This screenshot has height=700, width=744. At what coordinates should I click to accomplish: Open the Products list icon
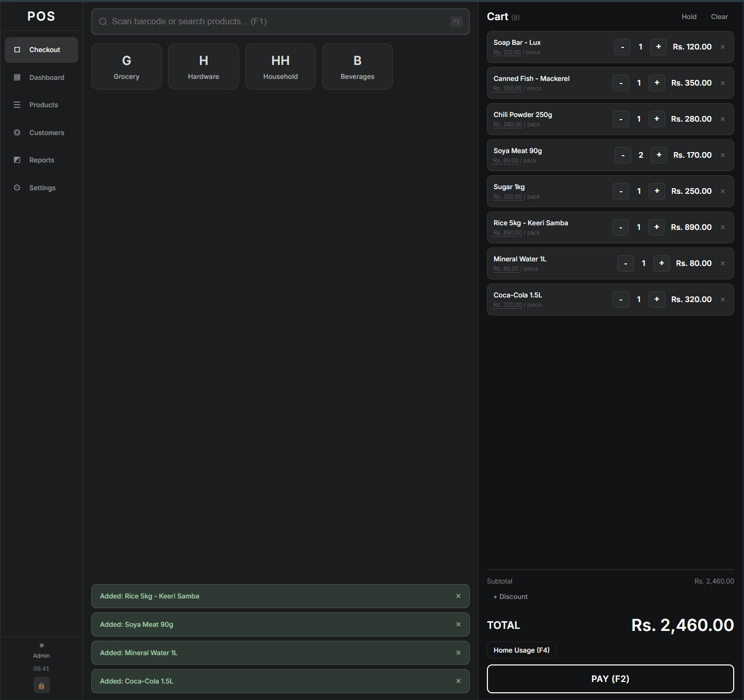pyautogui.click(x=17, y=105)
